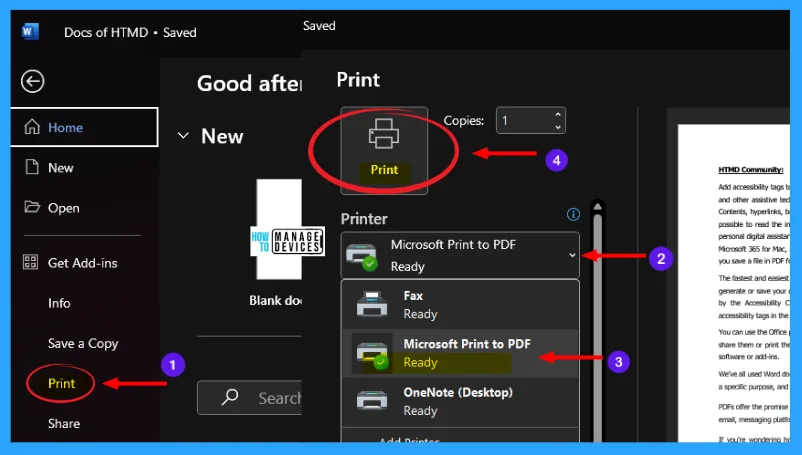
Task: Click the HTMD Community heading in preview
Action: (750, 170)
